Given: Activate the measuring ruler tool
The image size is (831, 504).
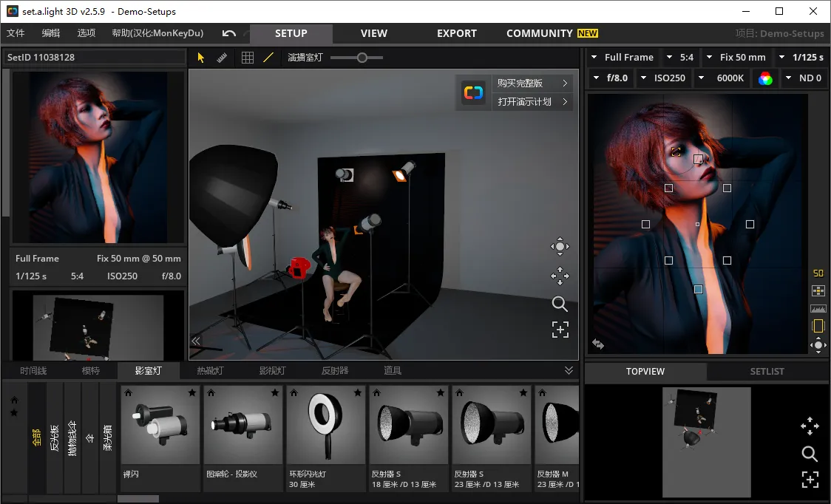Looking at the screenshot, I should click(222, 58).
